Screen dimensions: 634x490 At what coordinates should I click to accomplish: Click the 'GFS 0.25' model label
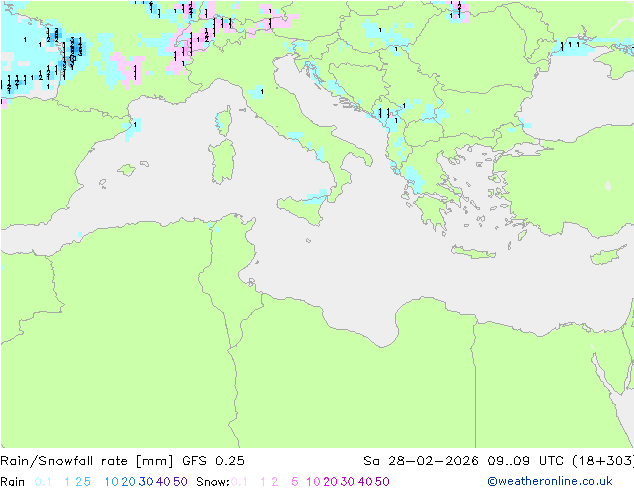(213, 461)
